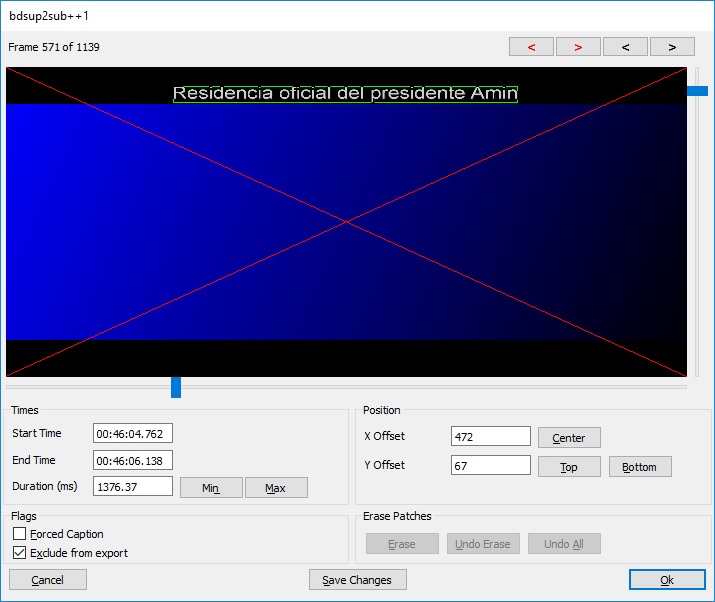715x602 pixels.
Task: Click the Erase patches button
Action: pyautogui.click(x=402, y=544)
